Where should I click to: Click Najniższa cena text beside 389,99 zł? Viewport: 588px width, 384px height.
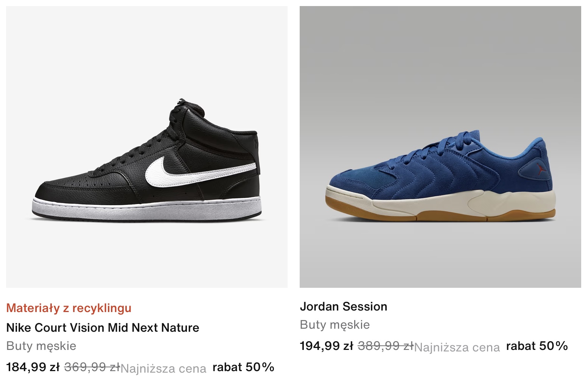coord(457,347)
